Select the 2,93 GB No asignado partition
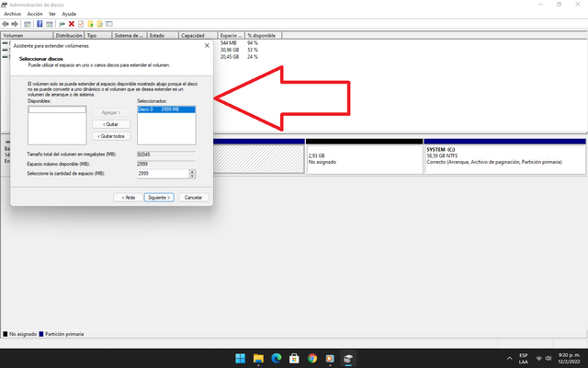The width and height of the screenshot is (588, 368). [x=364, y=156]
